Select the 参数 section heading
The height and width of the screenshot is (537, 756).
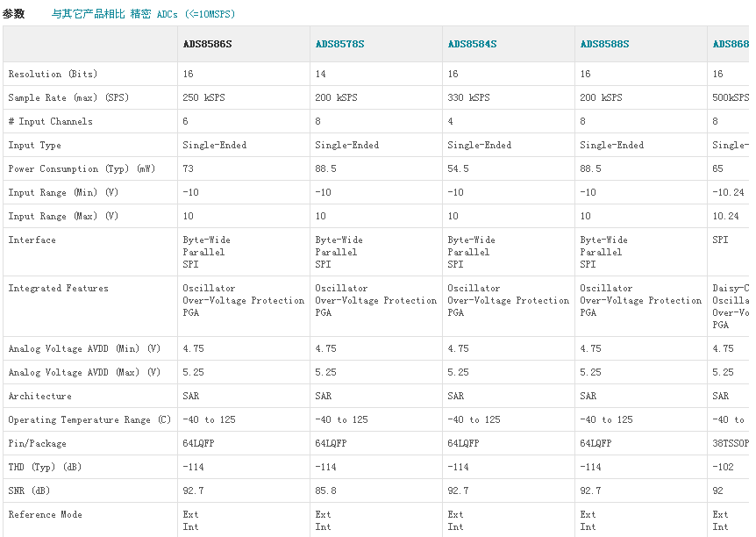13,14
